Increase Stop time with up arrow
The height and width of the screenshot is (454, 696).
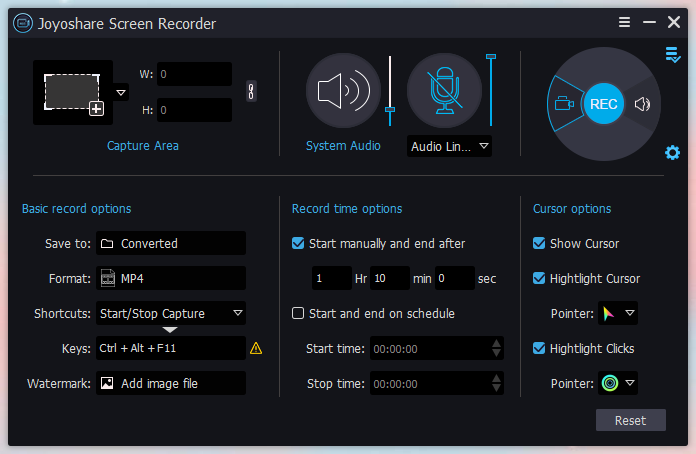click(x=497, y=379)
